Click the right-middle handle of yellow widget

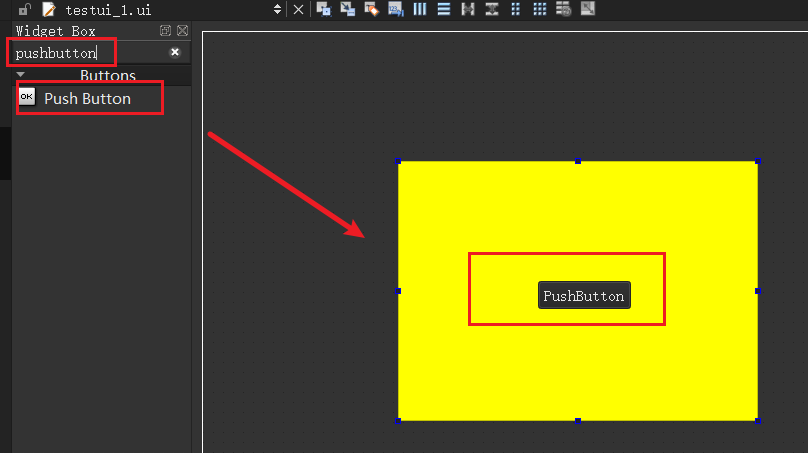pyautogui.click(x=758, y=291)
